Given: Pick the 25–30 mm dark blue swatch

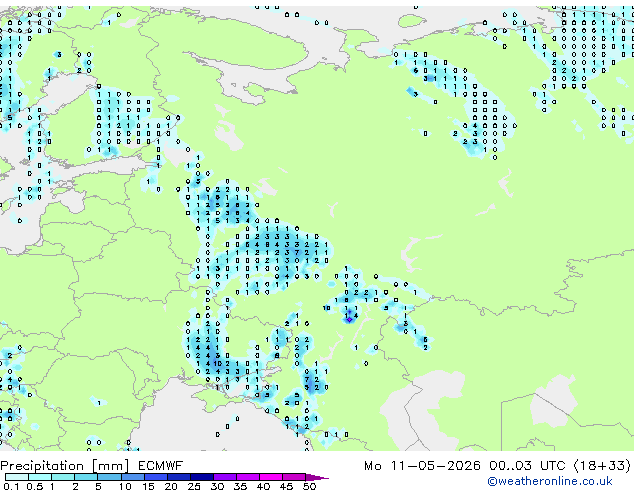Looking at the screenshot, I should pyautogui.click(x=202, y=477).
